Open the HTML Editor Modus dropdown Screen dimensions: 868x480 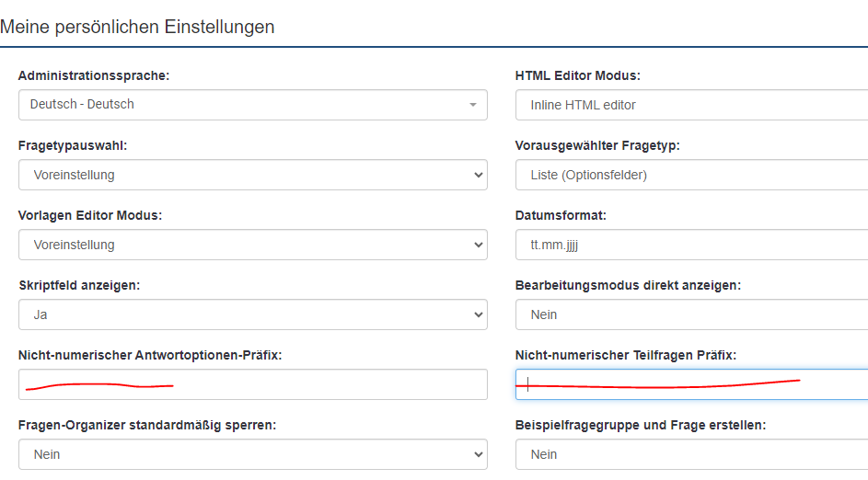690,105
